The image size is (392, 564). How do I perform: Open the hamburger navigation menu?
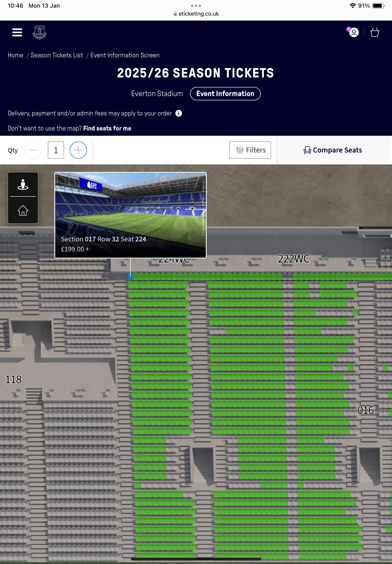[x=17, y=33]
